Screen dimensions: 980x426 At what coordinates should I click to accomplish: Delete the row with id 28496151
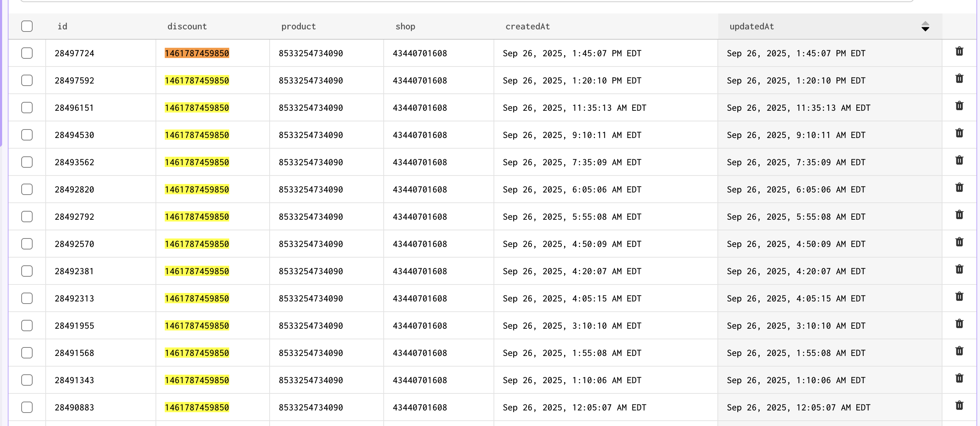click(x=959, y=106)
